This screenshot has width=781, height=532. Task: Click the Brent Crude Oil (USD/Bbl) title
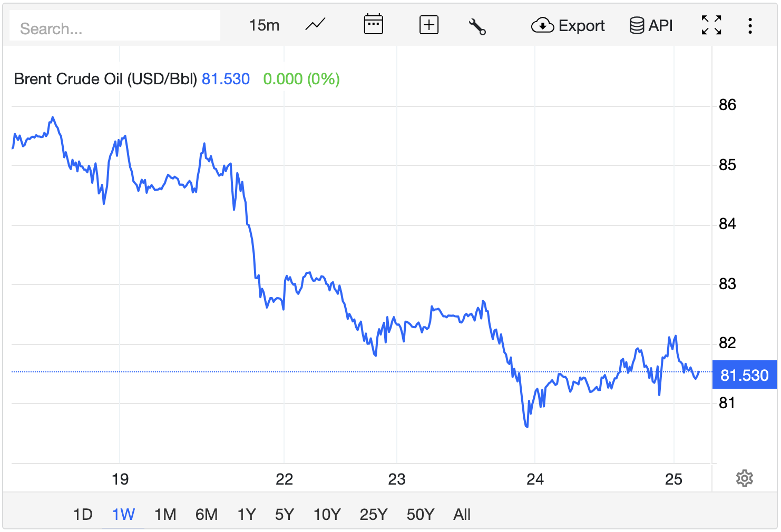tap(105, 79)
